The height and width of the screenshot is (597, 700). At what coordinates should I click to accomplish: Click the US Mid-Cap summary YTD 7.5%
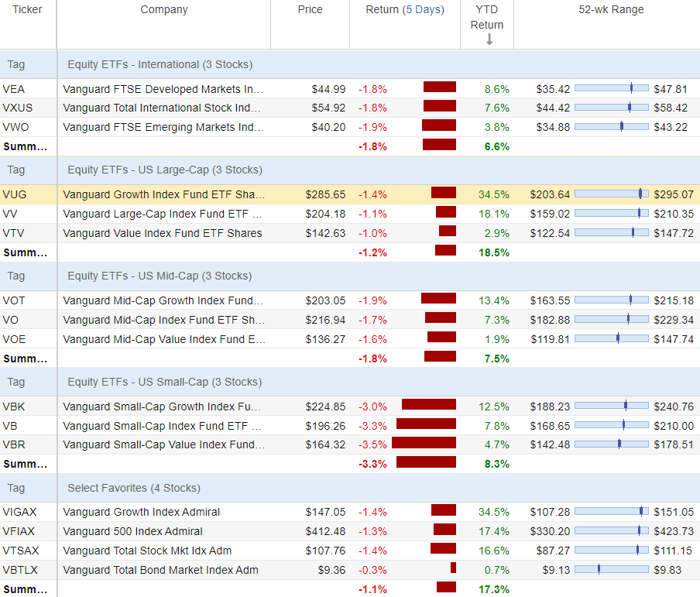click(497, 359)
